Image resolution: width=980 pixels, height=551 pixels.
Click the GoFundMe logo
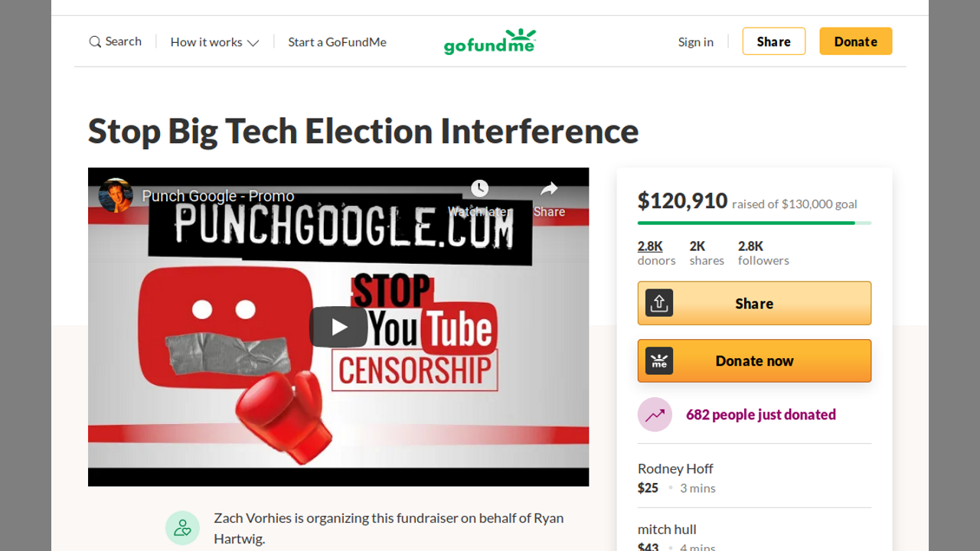click(489, 42)
